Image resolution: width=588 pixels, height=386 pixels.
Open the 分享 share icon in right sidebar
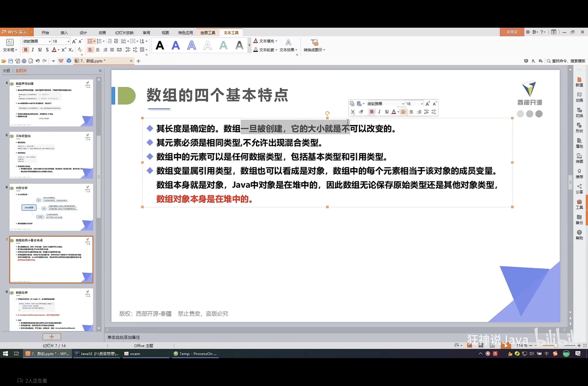(x=579, y=189)
